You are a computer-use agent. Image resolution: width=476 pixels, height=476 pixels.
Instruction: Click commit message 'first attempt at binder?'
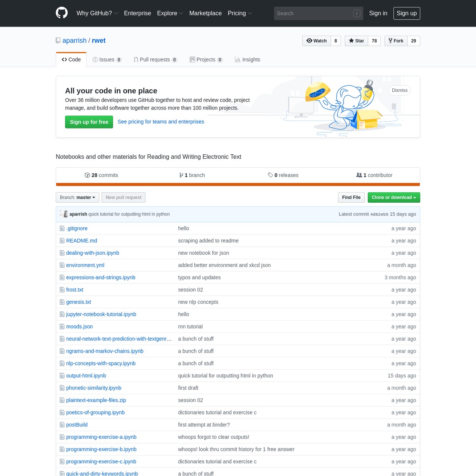click(x=204, y=425)
